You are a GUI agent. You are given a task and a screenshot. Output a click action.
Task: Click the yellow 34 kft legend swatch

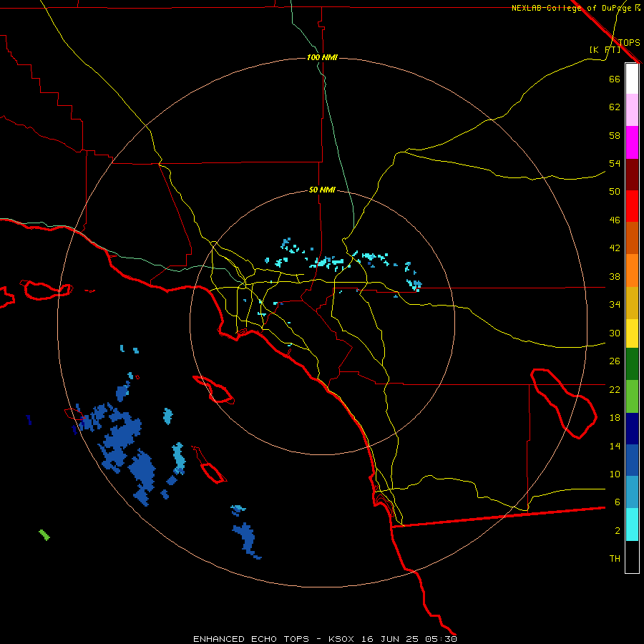[x=632, y=333]
